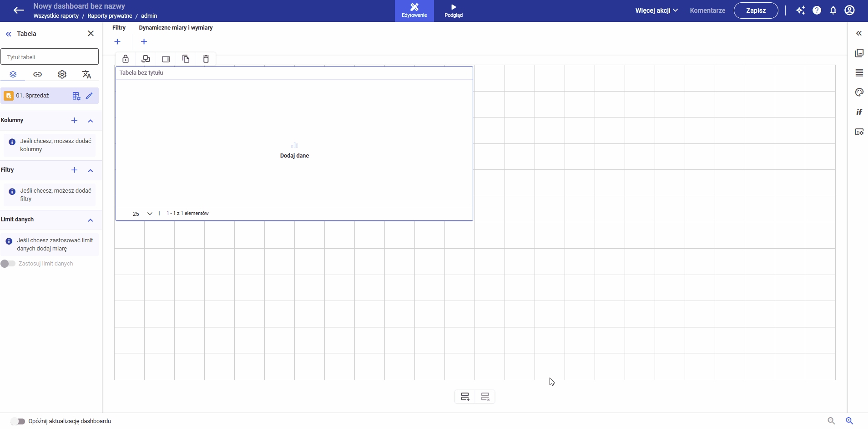Screen dimensions: 868x429
Task: Open the rows-per-page dropdown showing 25
Action: [142, 214]
